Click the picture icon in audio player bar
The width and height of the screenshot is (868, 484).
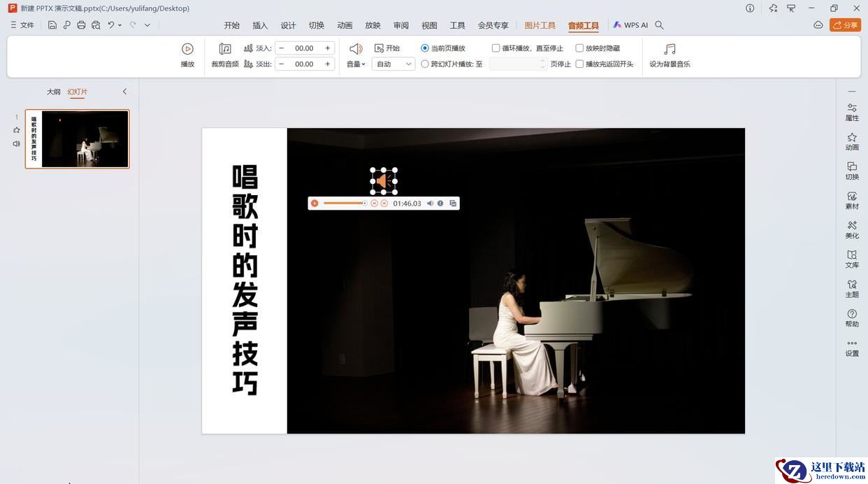tap(453, 204)
